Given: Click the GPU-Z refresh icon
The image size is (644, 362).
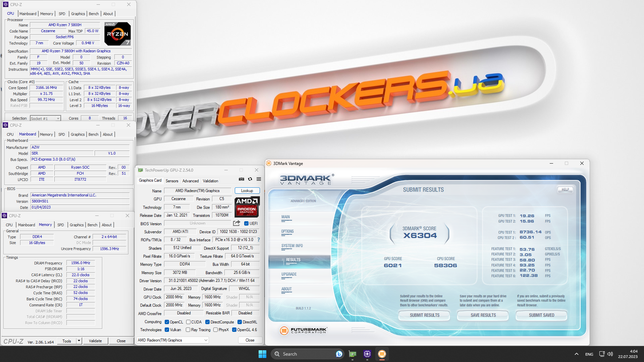Looking at the screenshot, I should [250, 179].
